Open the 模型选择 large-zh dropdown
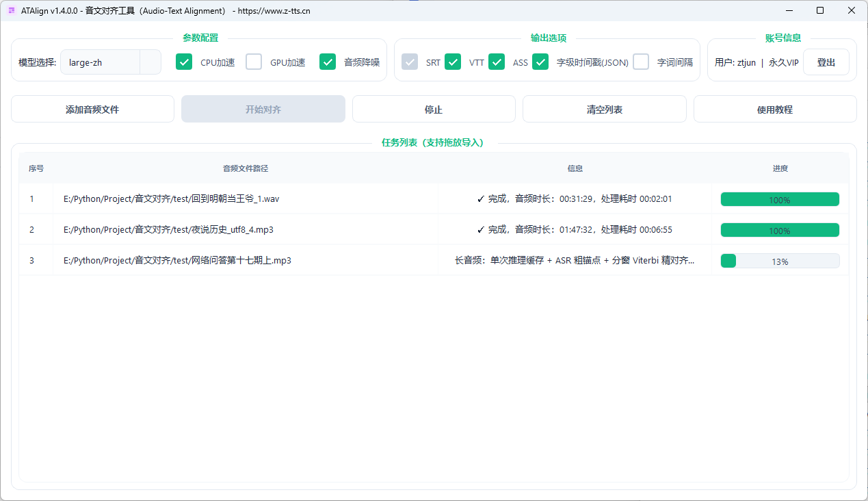868x501 pixels. click(x=111, y=62)
